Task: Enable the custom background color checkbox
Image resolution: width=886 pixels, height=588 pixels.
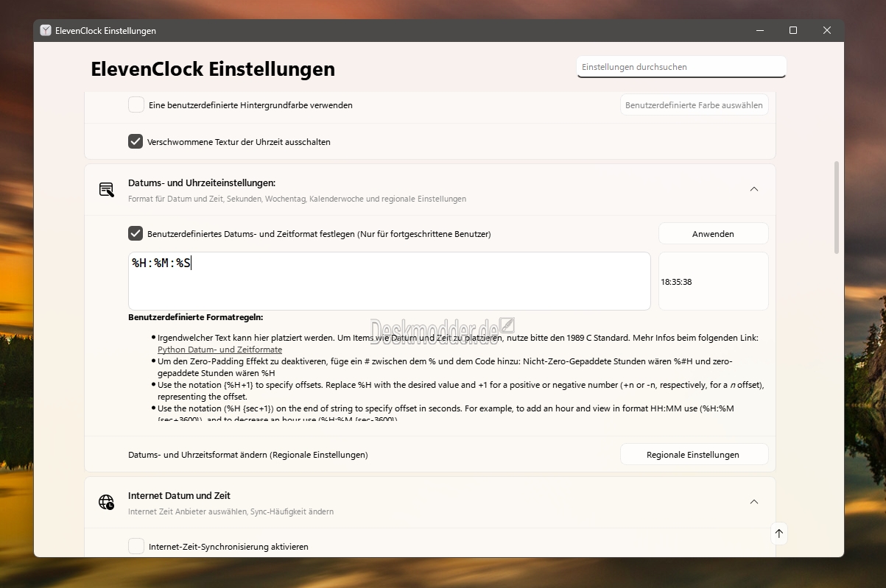Action: tap(136, 105)
